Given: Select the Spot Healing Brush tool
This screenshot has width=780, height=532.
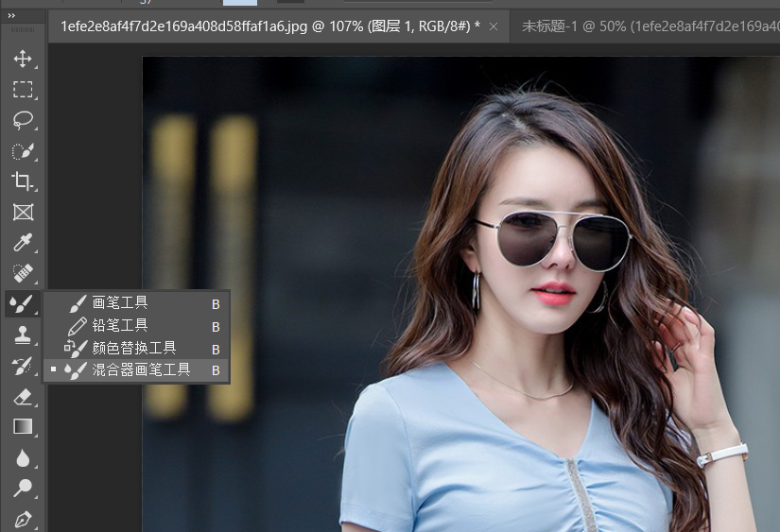Looking at the screenshot, I should [x=23, y=273].
